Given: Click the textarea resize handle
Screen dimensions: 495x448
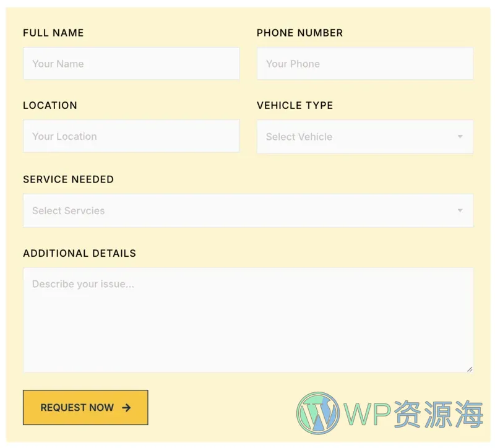Looking at the screenshot, I should [x=470, y=369].
